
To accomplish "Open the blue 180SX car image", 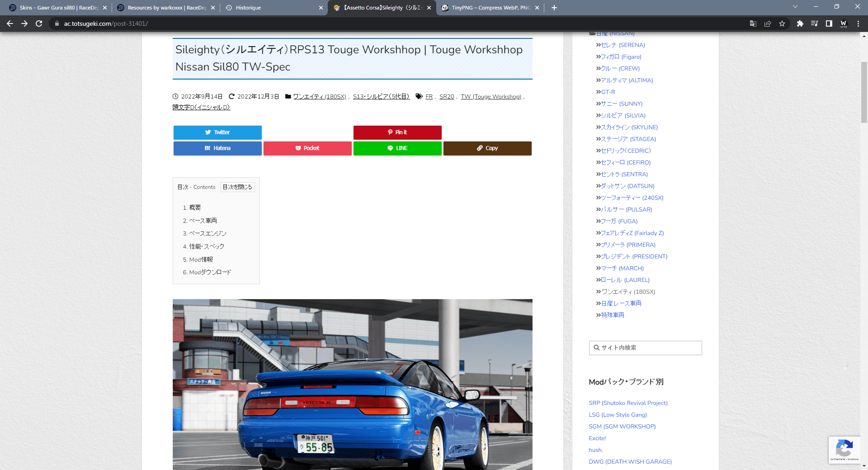I will click(x=353, y=385).
